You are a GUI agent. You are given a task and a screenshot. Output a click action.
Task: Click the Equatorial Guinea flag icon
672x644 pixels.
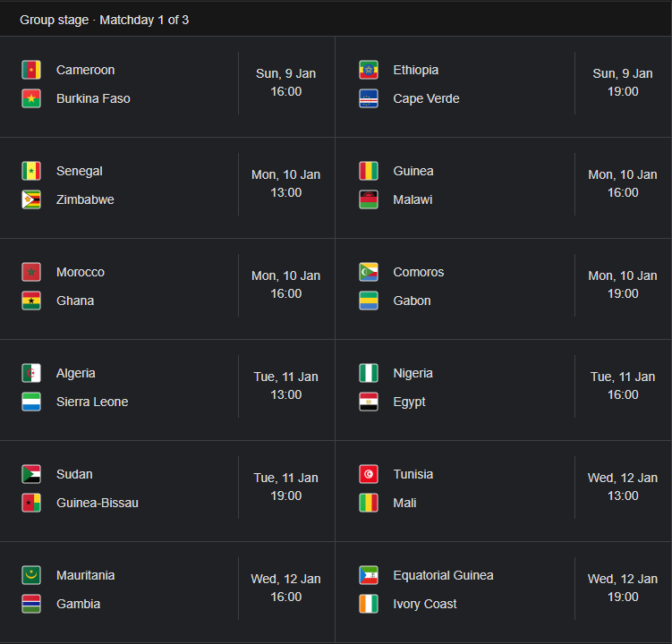369,575
